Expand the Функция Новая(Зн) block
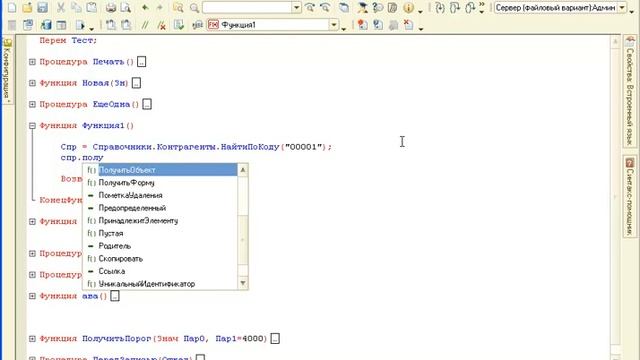 [32, 83]
